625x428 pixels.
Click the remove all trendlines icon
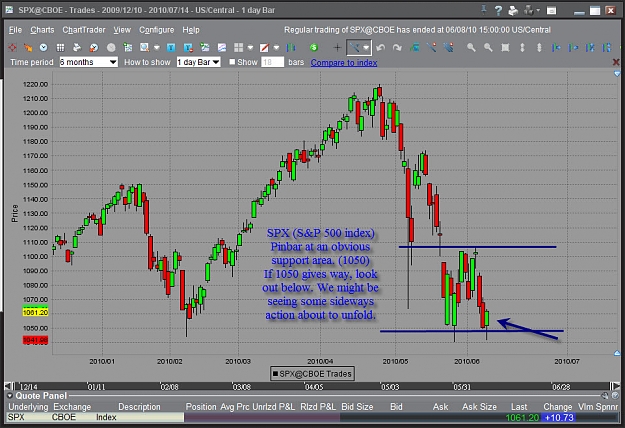448,48
